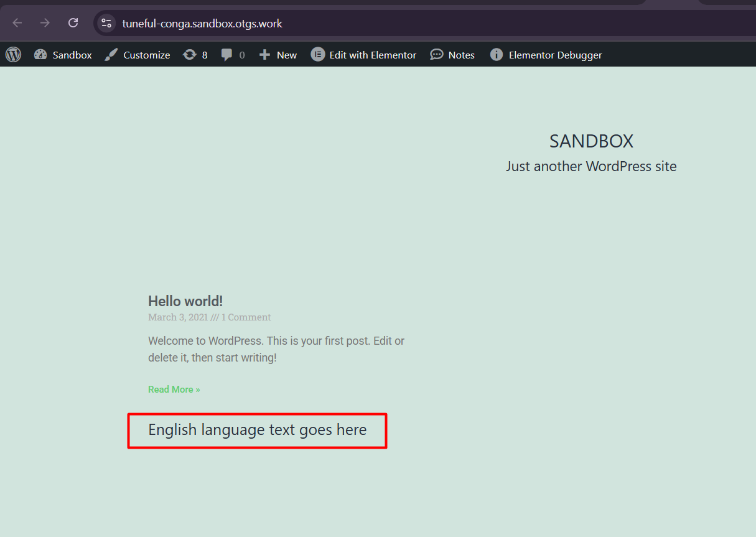Click the browser forward arrow
The width and height of the screenshot is (756, 537).
coord(45,23)
